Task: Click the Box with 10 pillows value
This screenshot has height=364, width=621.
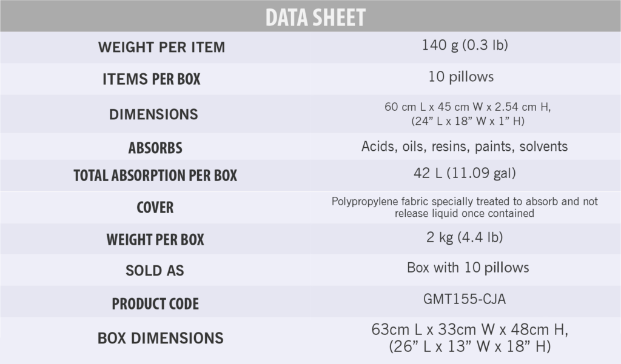Action: click(468, 268)
